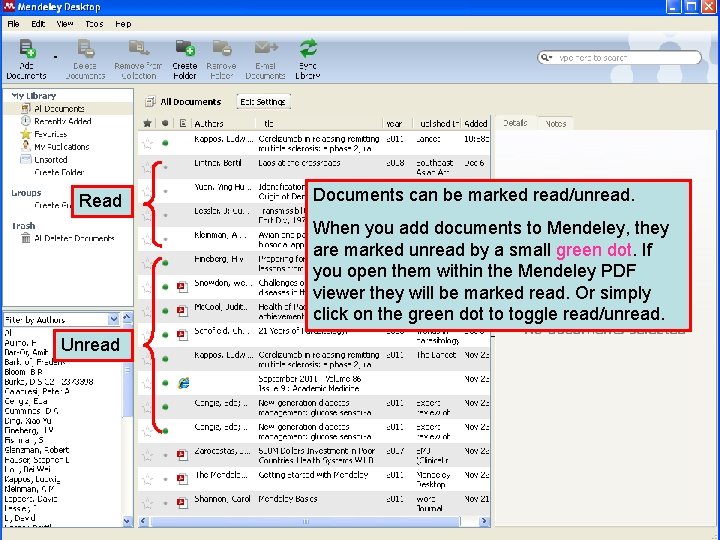Open the Filter by Authors dropdown
The width and height of the screenshot is (720, 540).
[113, 319]
